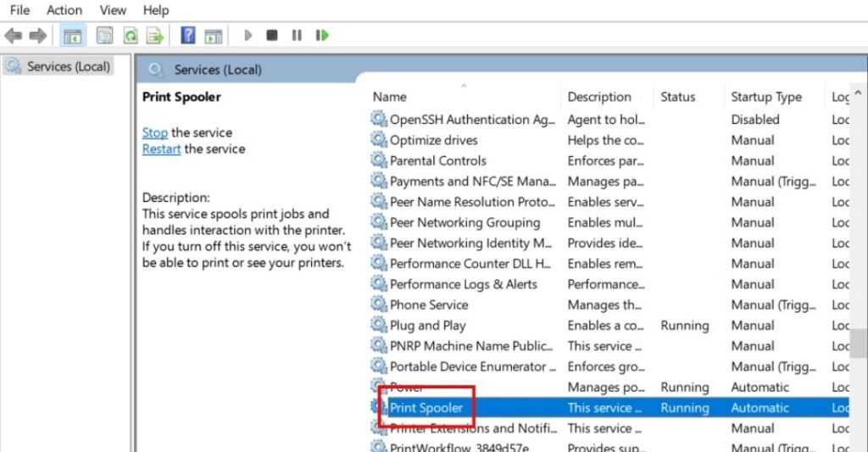
Task: Select Services (Local) in the console tree
Action: click(x=68, y=66)
